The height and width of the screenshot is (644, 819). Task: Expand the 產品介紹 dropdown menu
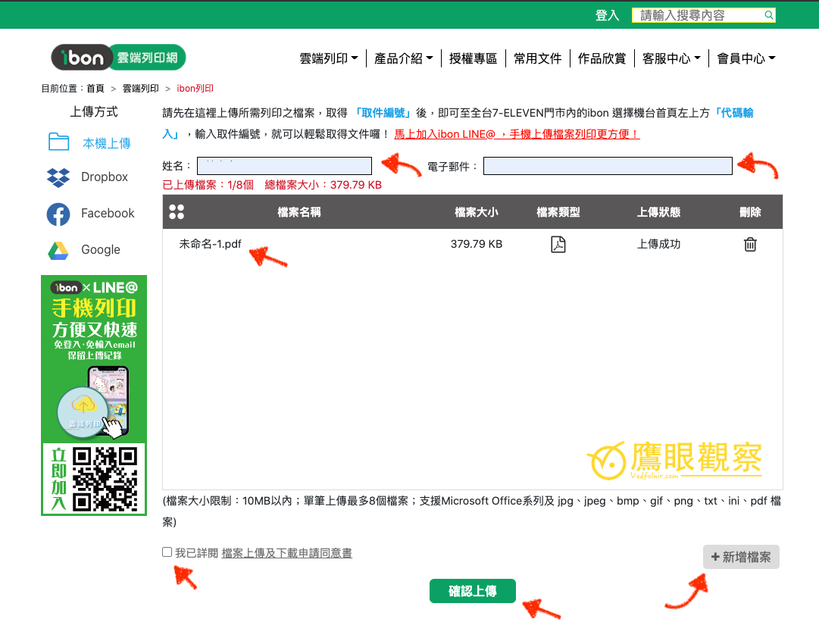pyautogui.click(x=403, y=58)
